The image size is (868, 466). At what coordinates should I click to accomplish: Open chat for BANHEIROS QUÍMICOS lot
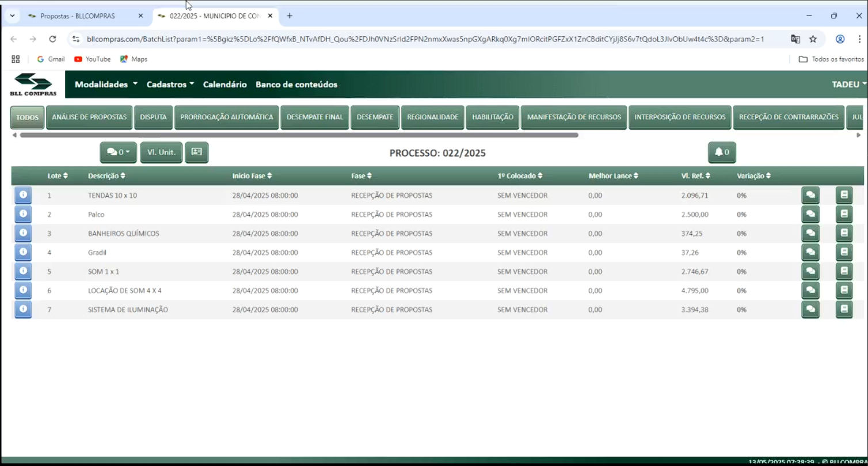[x=810, y=234]
